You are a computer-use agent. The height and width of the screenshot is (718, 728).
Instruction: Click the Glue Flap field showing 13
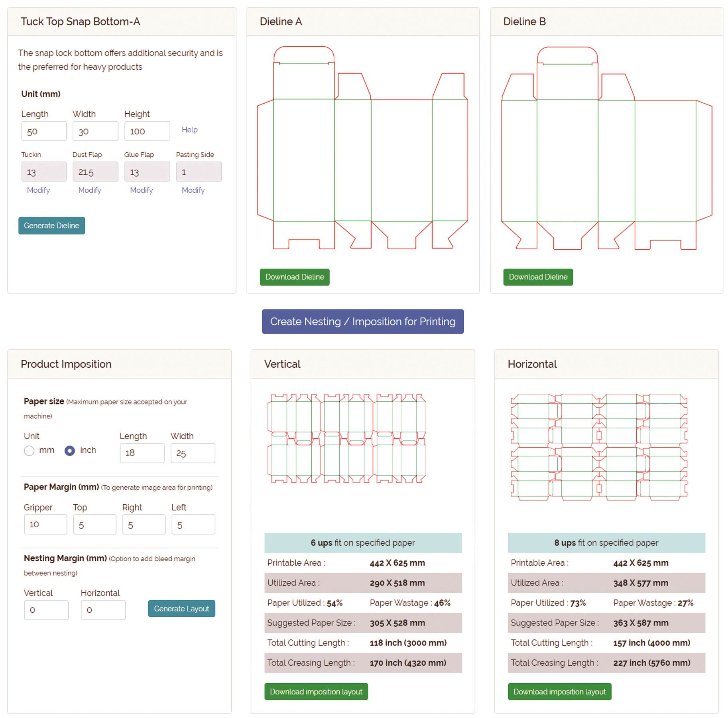click(147, 172)
